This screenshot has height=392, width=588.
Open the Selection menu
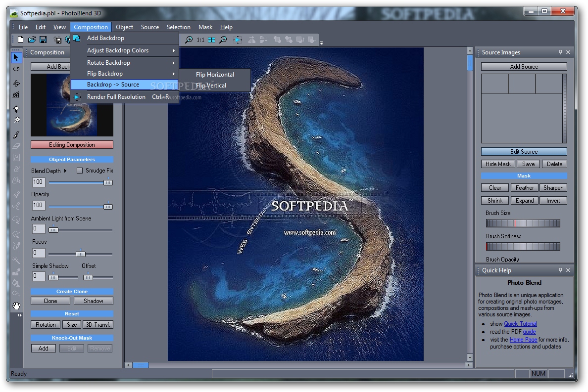pos(179,27)
